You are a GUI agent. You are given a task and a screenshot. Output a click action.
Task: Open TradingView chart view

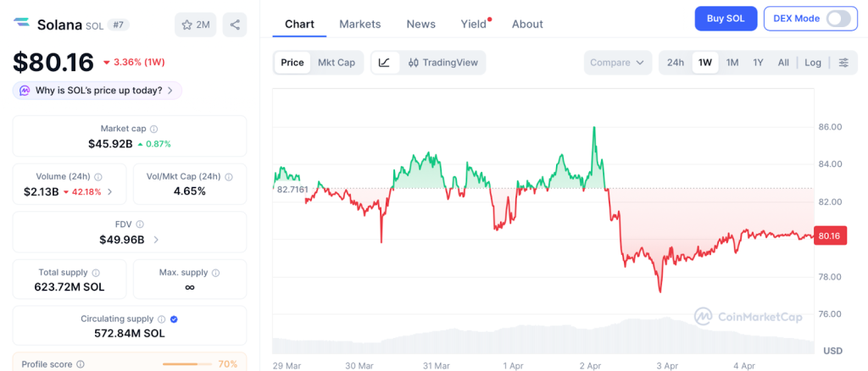[x=442, y=63]
